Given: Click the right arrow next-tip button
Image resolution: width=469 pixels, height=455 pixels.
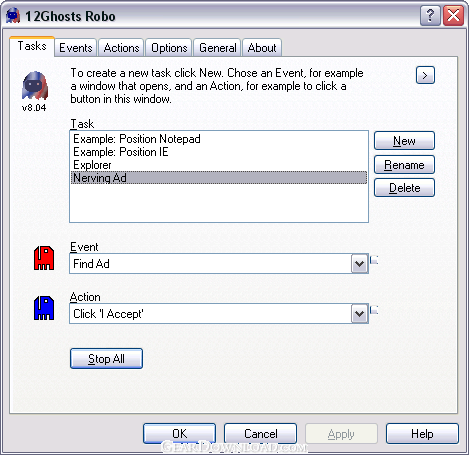Looking at the screenshot, I should [425, 75].
